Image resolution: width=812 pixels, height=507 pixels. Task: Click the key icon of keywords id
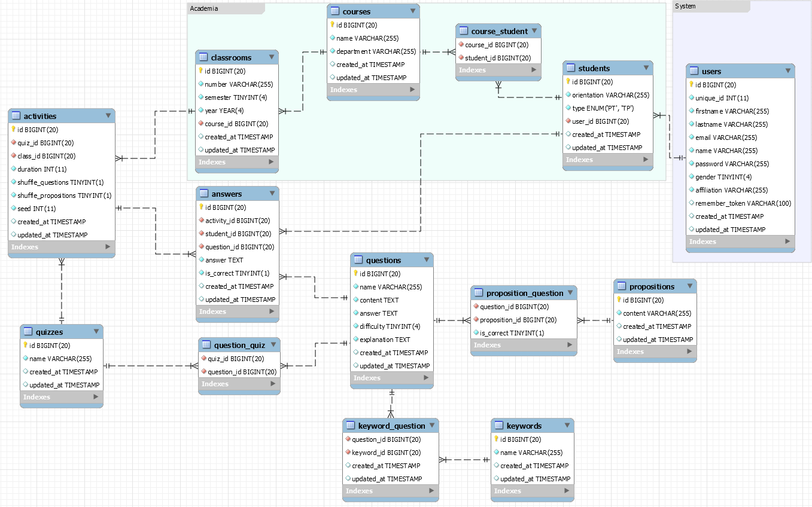click(x=496, y=439)
